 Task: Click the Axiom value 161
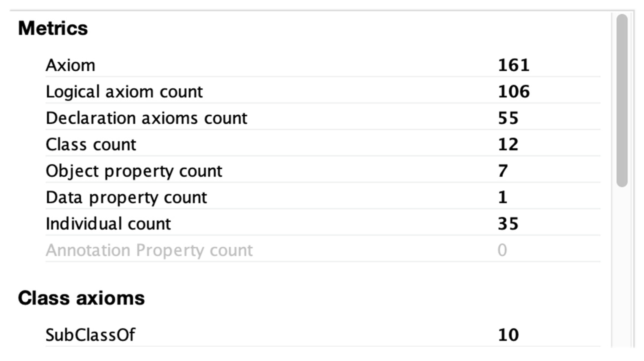(513, 65)
